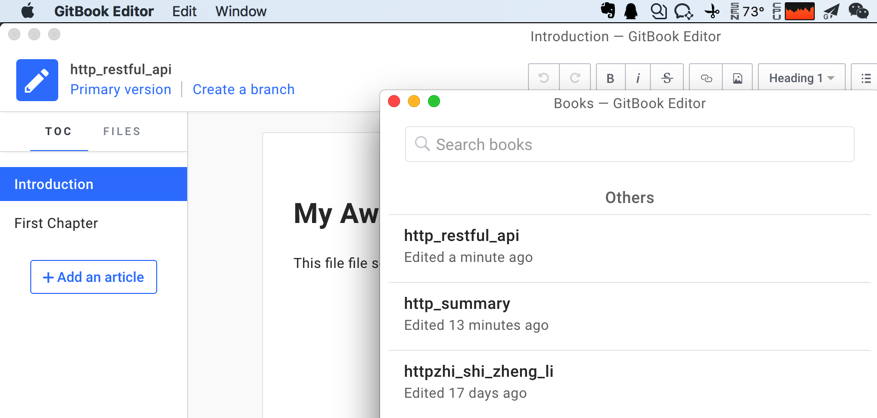Click the Add an article button

pyautogui.click(x=93, y=277)
